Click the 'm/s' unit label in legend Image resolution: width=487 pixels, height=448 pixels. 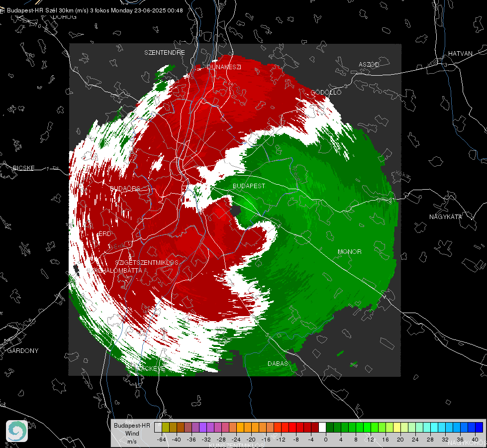132,442
